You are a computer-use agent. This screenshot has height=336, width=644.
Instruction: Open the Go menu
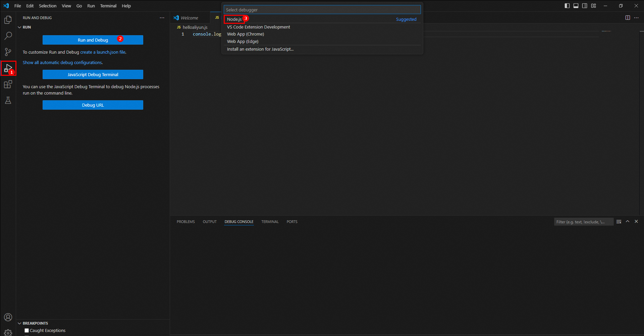tap(79, 6)
